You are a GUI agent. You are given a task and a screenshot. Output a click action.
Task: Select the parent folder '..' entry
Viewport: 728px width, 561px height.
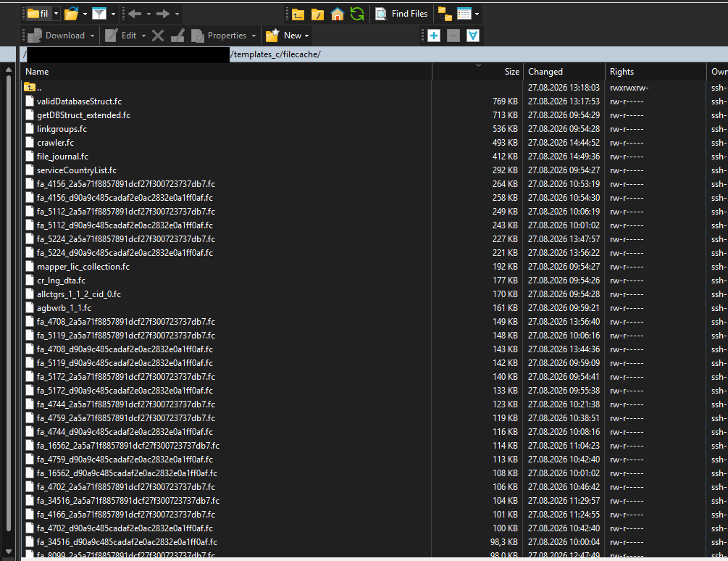pos(33,87)
